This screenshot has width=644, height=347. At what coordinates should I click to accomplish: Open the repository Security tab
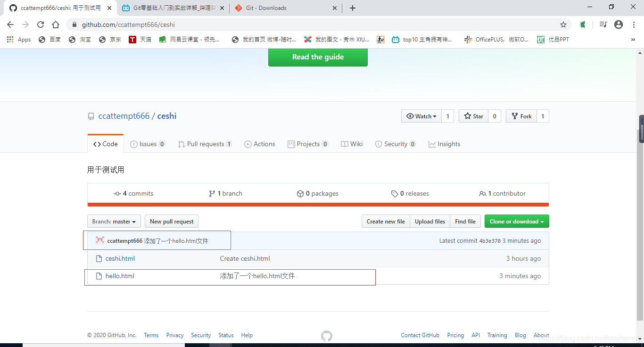coord(395,144)
